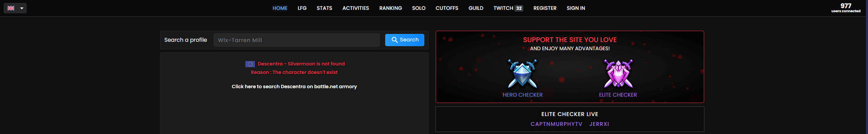This screenshot has width=868, height=134.
Task: Search Descentra on battle.net armory link
Action: 294,87
